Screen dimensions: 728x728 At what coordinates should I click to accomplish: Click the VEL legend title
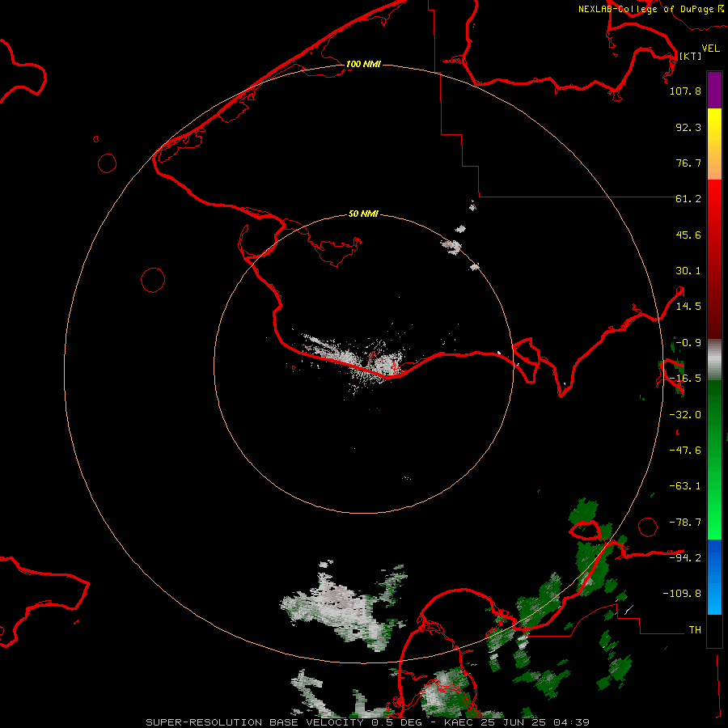pos(711,49)
